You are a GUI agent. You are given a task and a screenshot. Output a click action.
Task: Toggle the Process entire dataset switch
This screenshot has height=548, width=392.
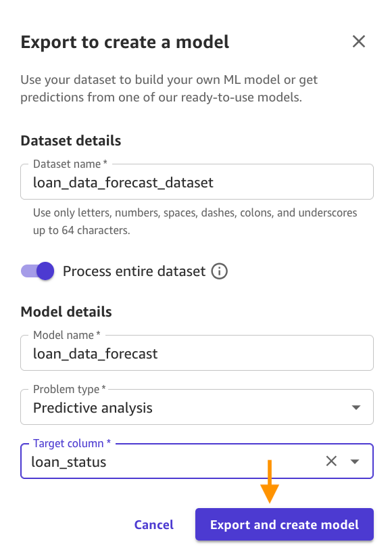(37, 271)
